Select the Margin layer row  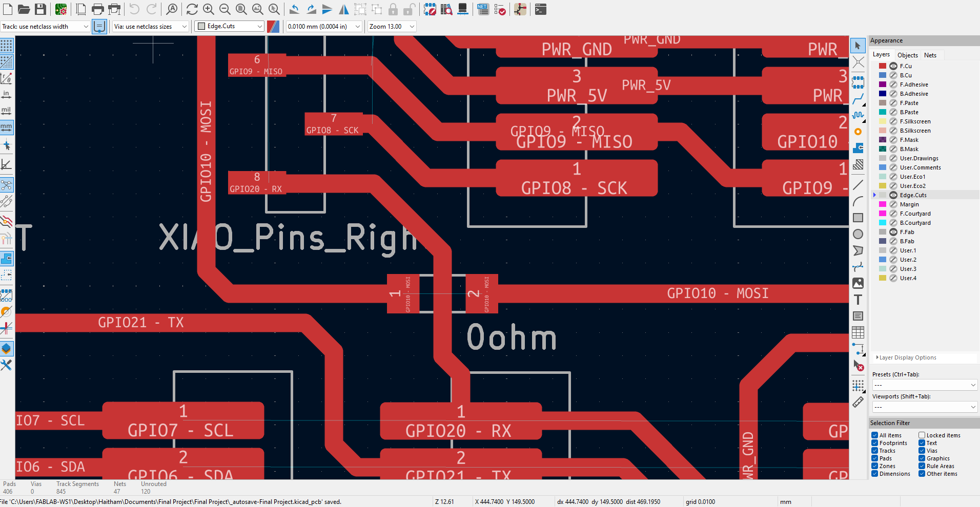pos(925,204)
